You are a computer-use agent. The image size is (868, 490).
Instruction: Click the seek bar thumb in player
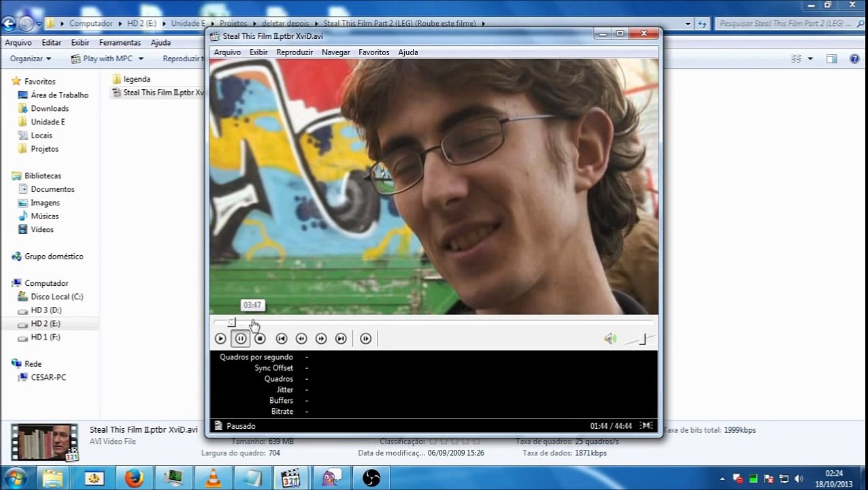[x=231, y=322]
